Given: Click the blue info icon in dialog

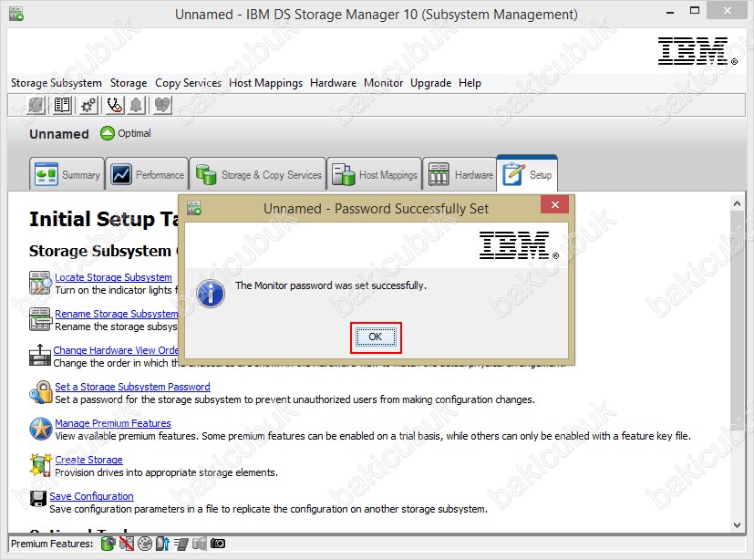Looking at the screenshot, I should coord(210,294).
